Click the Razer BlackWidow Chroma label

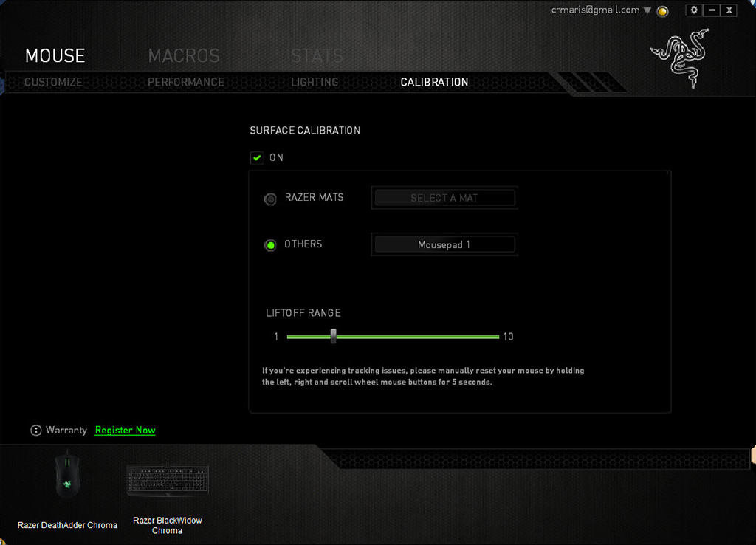pos(168,526)
